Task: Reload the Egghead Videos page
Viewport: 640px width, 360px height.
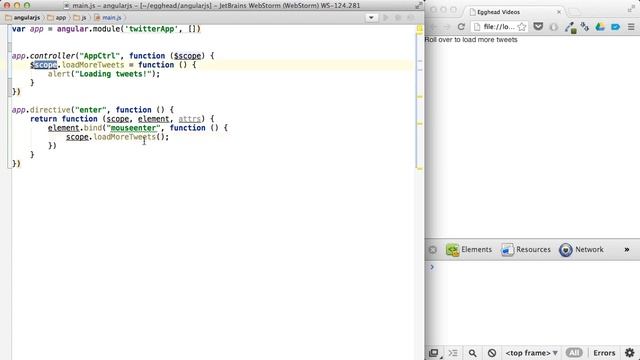Action: coord(461,27)
